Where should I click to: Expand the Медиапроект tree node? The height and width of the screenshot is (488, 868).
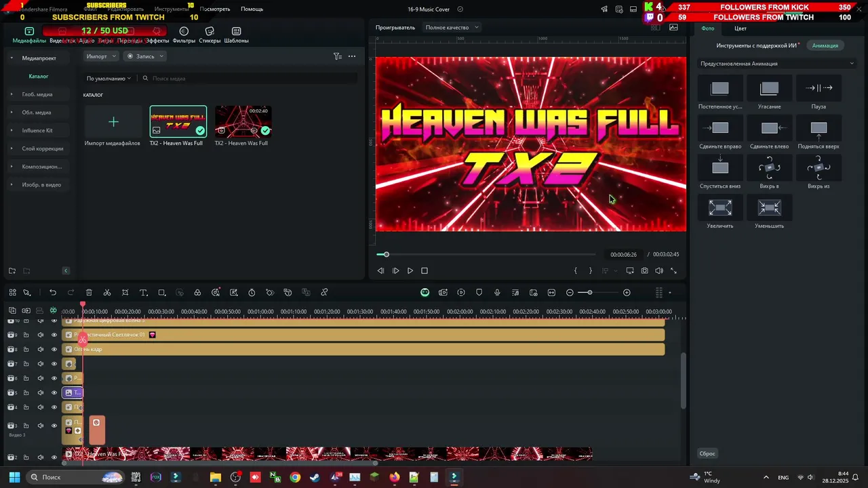point(12,58)
